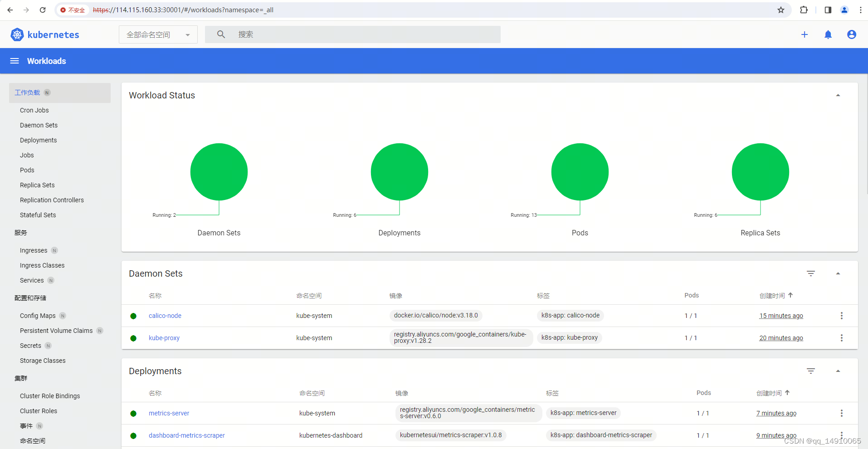
Task: Click the k8s-app: calico-node label chip
Action: [x=570, y=315]
